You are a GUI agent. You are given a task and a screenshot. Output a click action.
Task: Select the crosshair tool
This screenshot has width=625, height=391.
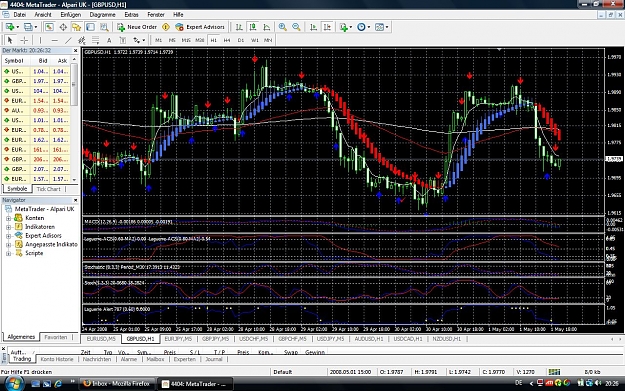(24, 40)
